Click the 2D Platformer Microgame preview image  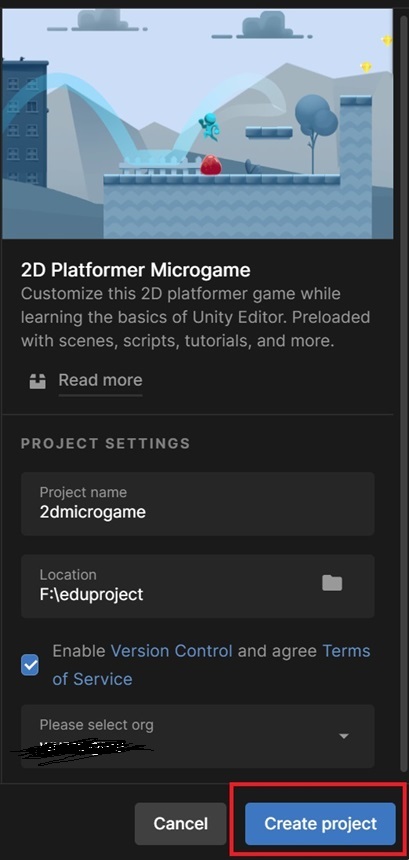(x=197, y=123)
